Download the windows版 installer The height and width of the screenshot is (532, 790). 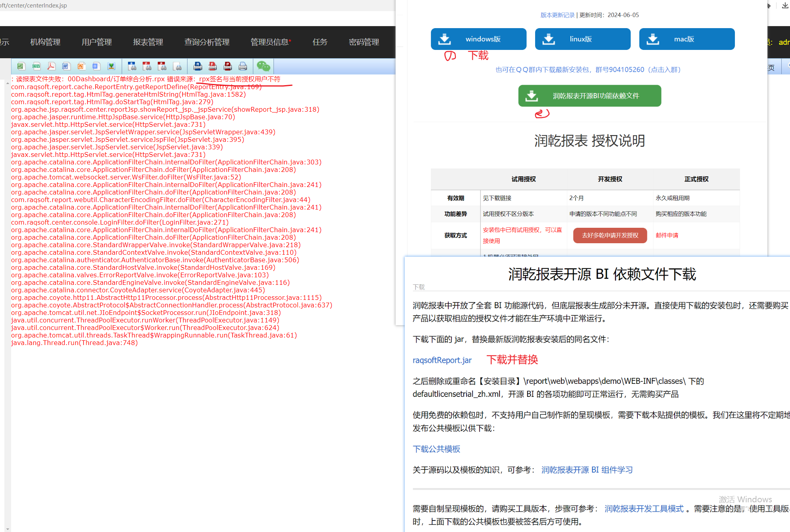click(478, 39)
